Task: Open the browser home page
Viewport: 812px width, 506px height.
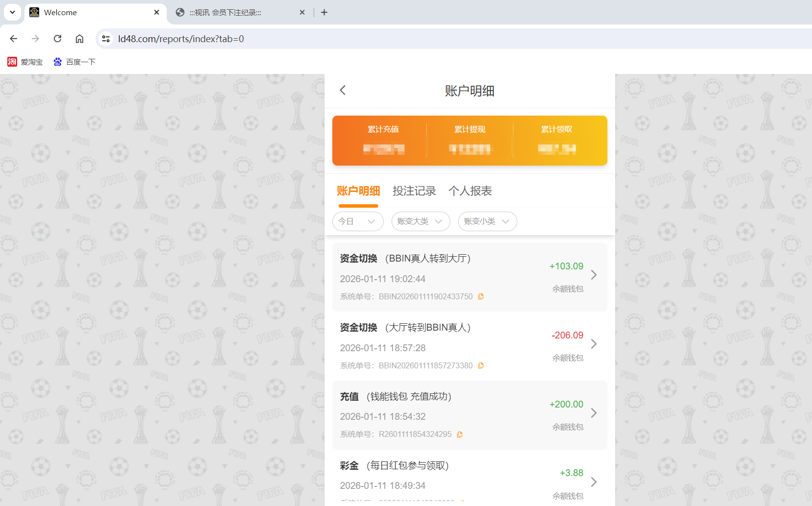Action: pos(79,39)
